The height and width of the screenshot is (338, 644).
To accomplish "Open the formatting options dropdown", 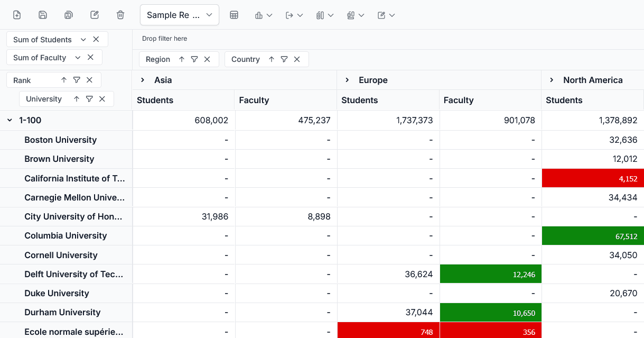I will coord(386,15).
